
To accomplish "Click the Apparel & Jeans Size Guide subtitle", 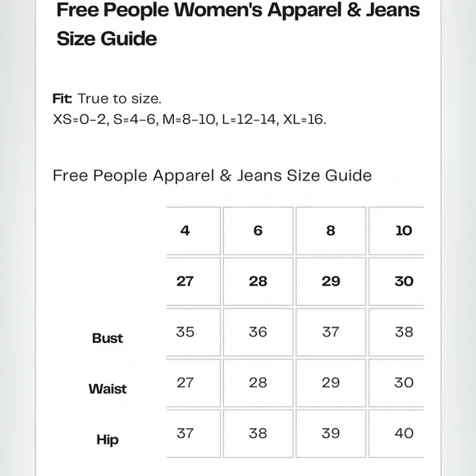I will [x=213, y=176].
